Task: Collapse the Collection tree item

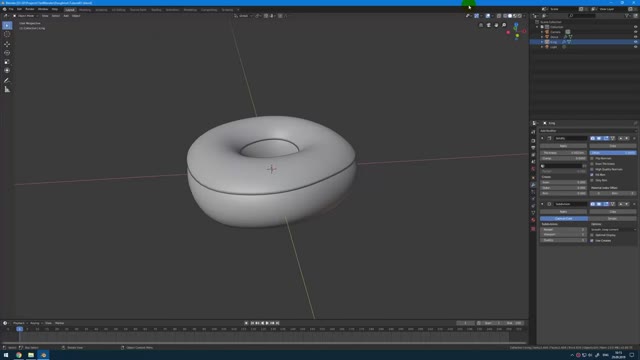Action: tap(538, 27)
